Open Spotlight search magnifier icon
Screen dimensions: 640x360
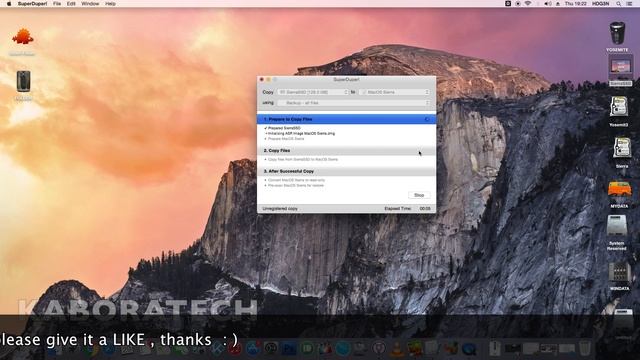click(619, 4)
